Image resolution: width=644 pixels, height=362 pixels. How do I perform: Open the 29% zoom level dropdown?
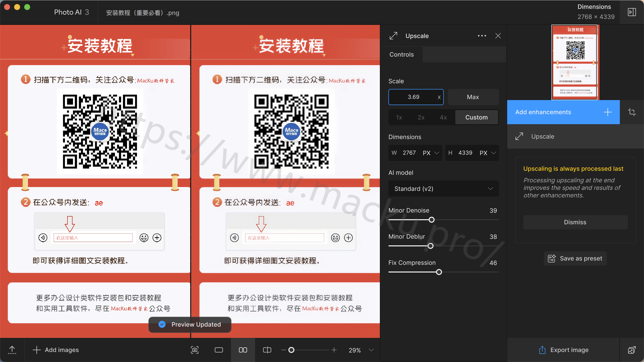click(x=361, y=350)
